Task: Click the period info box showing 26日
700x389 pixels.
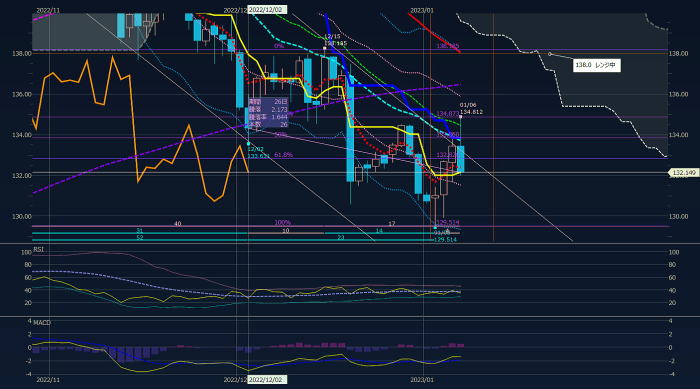Action: (268, 113)
